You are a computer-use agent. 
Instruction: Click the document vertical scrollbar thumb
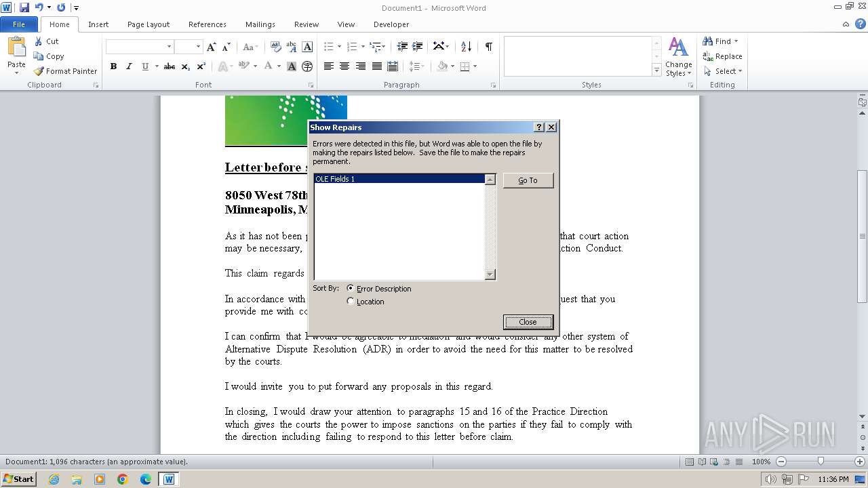point(863,236)
